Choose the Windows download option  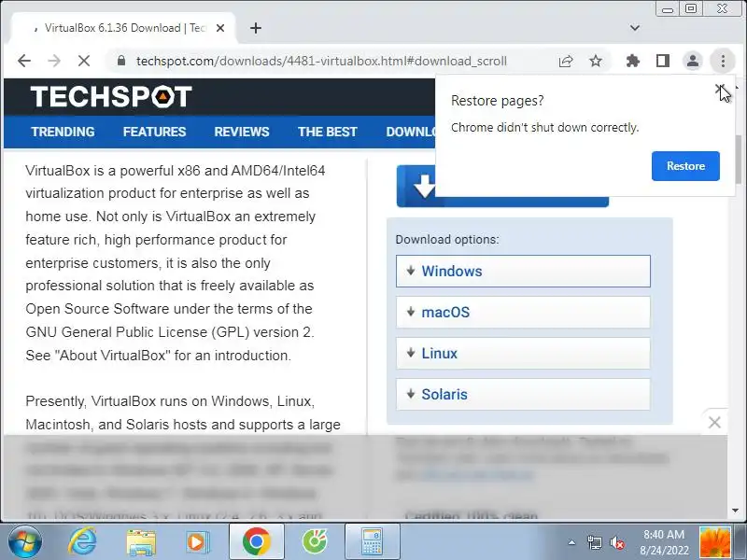(x=523, y=271)
